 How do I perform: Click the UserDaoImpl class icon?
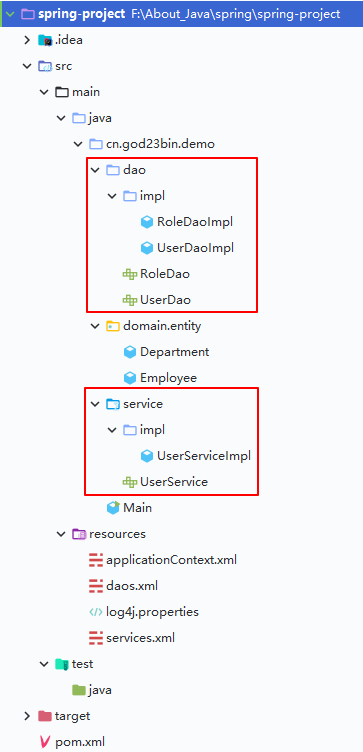147,247
